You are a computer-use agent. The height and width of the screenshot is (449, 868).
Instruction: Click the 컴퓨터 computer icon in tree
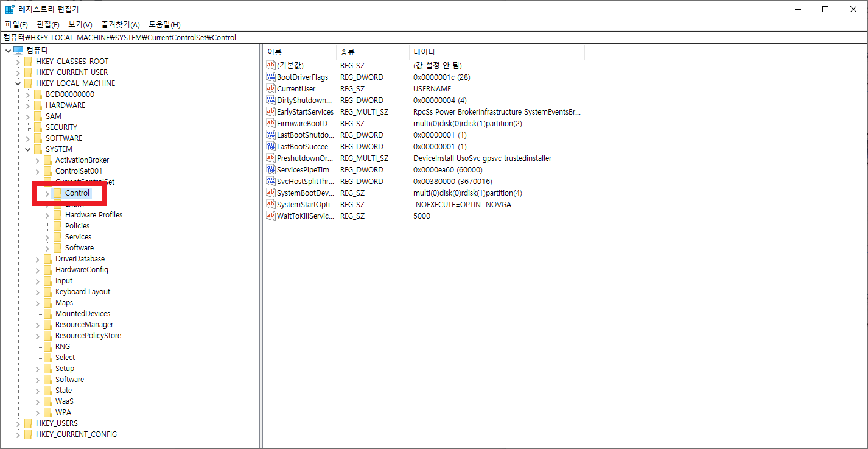(x=18, y=50)
